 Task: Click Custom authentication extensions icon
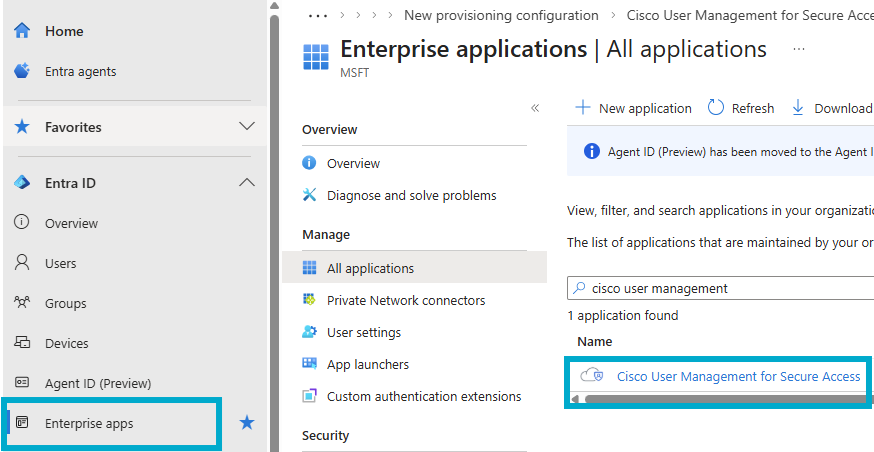click(x=309, y=396)
